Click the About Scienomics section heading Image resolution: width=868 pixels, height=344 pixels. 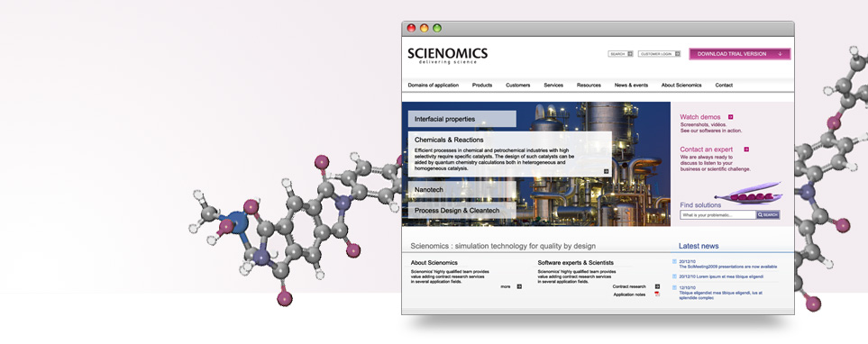point(434,263)
